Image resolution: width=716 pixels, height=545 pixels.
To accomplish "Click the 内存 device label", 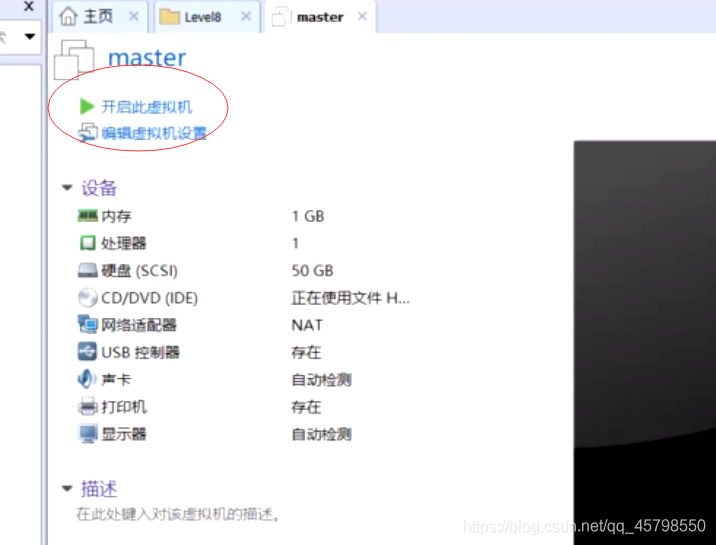I will [x=116, y=216].
